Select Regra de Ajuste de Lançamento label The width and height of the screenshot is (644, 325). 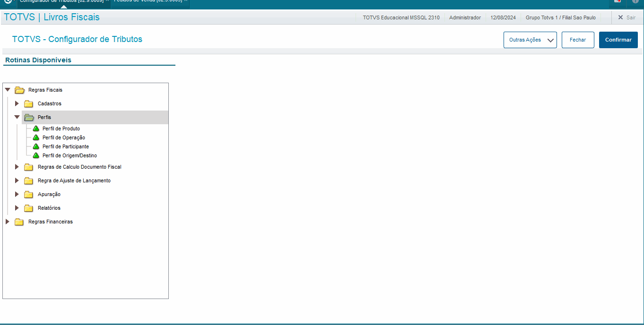74,180
